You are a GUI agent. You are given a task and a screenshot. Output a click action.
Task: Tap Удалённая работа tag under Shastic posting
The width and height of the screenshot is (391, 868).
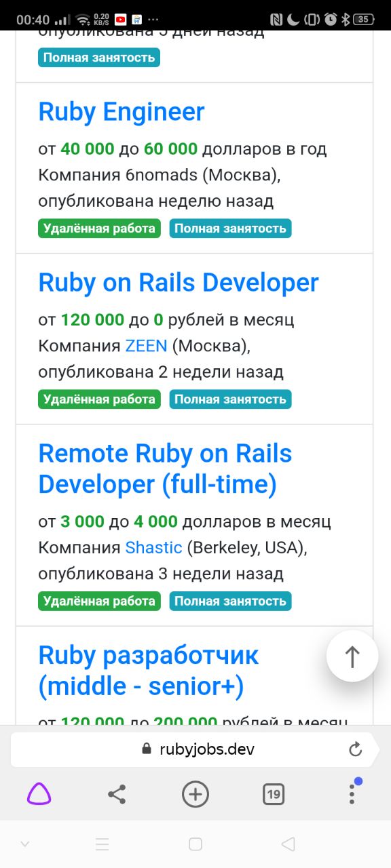[99, 601]
